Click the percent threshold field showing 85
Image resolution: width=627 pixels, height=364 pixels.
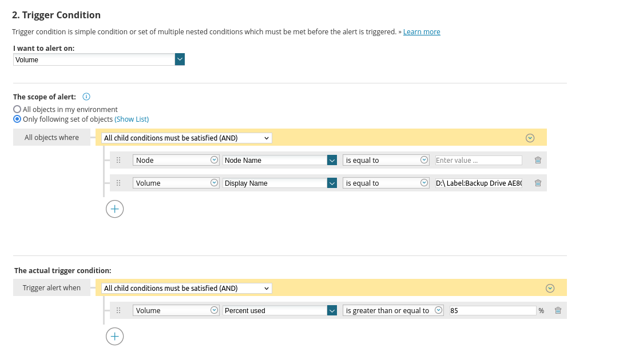click(493, 310)
